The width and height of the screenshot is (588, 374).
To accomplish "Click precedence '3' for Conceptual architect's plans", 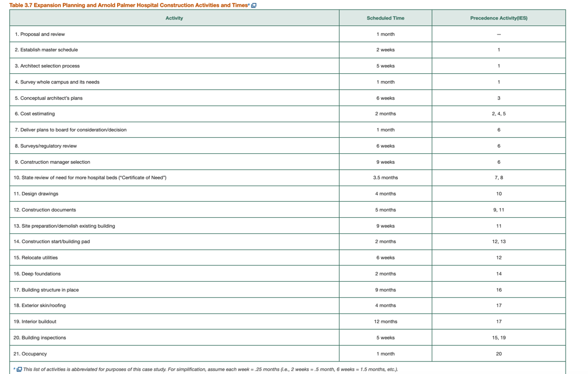I will point(499,98).
